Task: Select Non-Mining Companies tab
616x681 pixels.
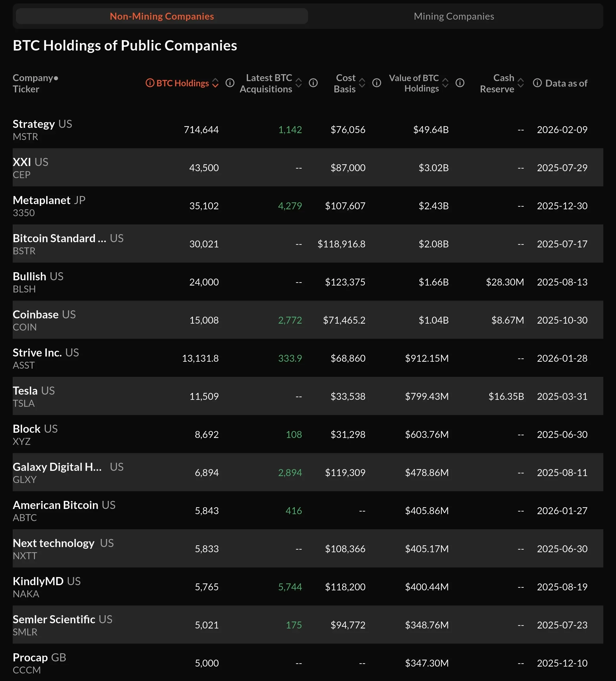Action: point(162,16)
